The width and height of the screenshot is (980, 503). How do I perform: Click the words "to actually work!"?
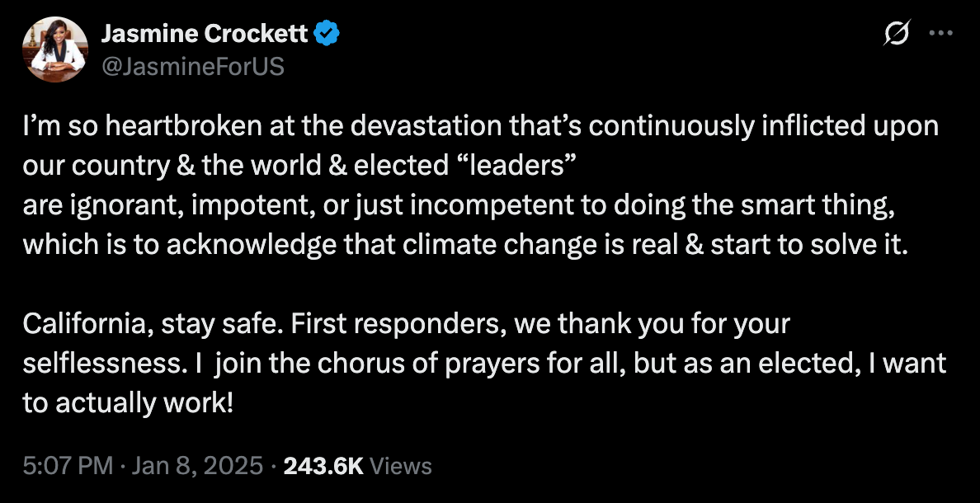tap(129, 402)
